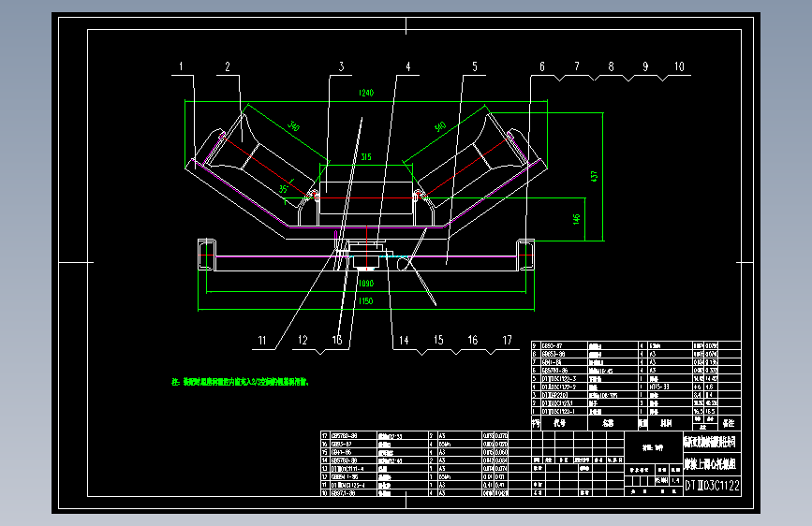Click the DTII03C1122-3 code in parts list
812x526 pixels.
click(x=559, y=378)
